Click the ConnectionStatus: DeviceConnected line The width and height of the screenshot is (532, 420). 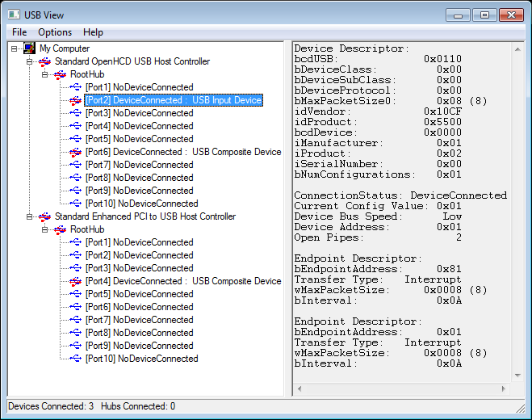pyautogui.click(x=400, y=195)
